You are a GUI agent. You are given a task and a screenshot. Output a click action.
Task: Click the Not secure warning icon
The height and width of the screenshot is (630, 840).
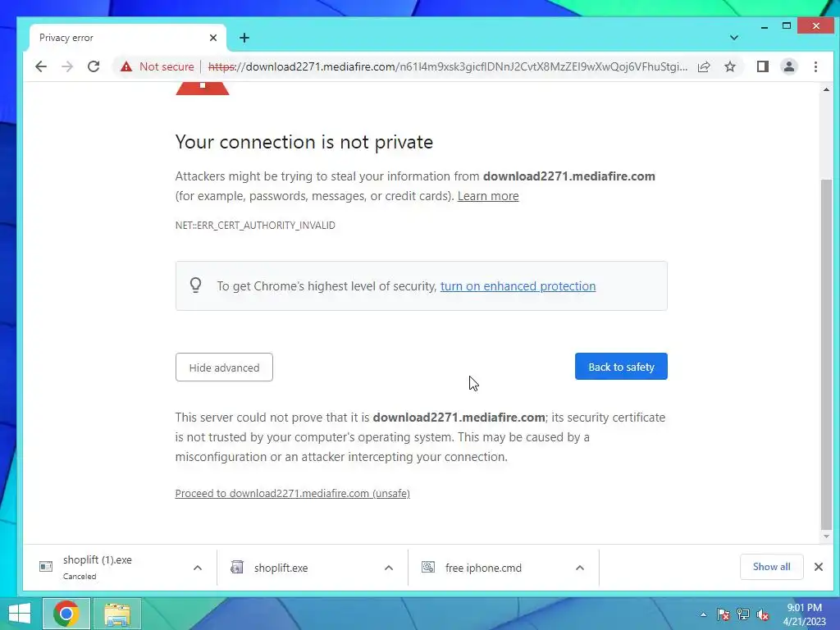tap(126, 66)
